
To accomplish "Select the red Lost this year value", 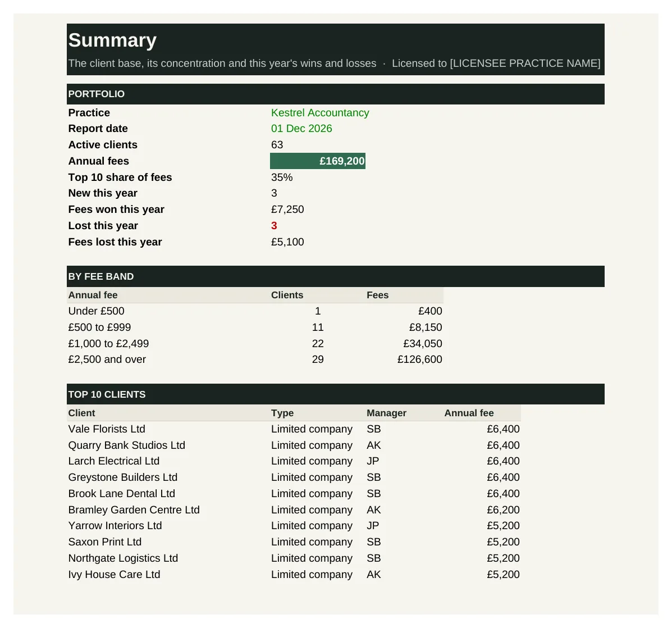I will click(x=274, y=225).
